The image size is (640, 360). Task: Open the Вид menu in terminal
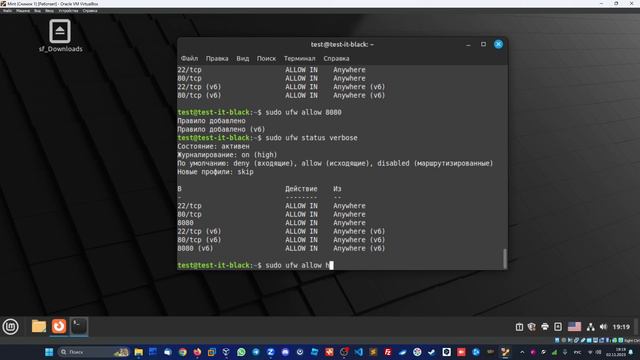point(242,58)
